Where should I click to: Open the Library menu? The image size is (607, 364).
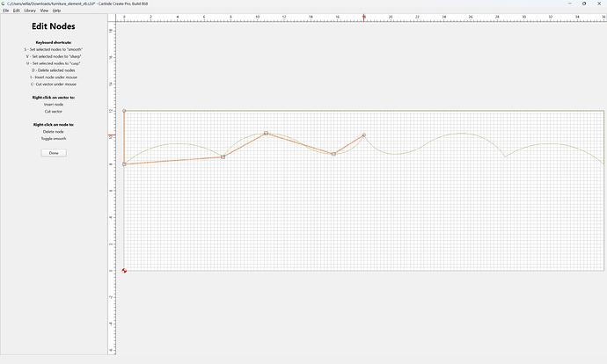click(30, 11)
